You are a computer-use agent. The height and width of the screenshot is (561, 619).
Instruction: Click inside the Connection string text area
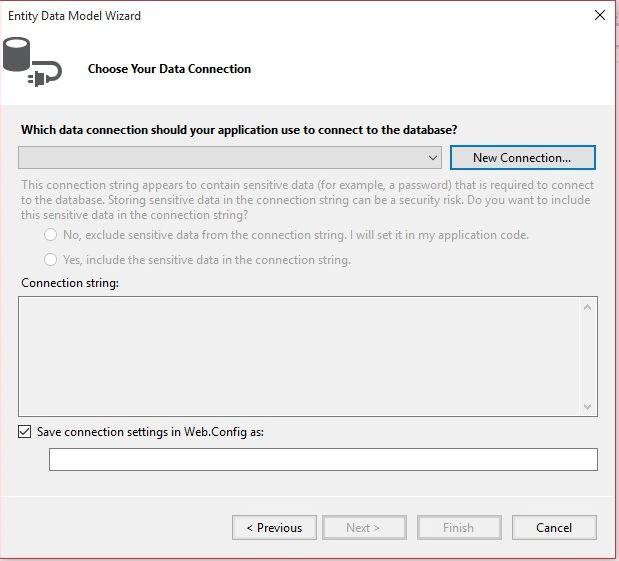pyautogui.click(x=300, y=355)
